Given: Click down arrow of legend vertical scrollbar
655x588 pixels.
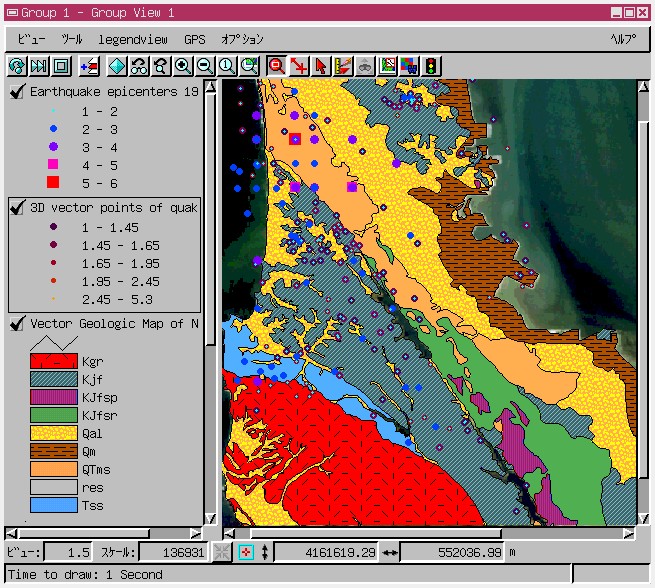Looking at the screenshot, I should (x=210, y=518).
